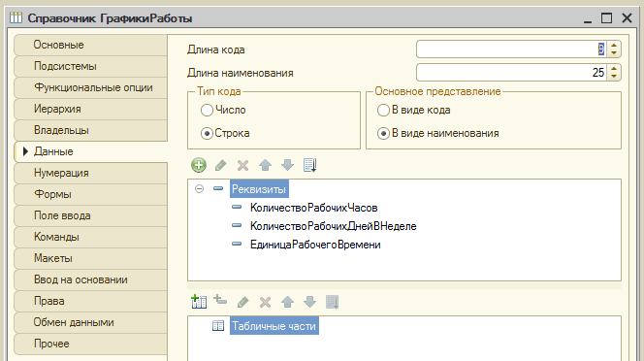Move attribute down with the upper arrow icon
This screenshot has height=361, width=644.
pos(287,165)
